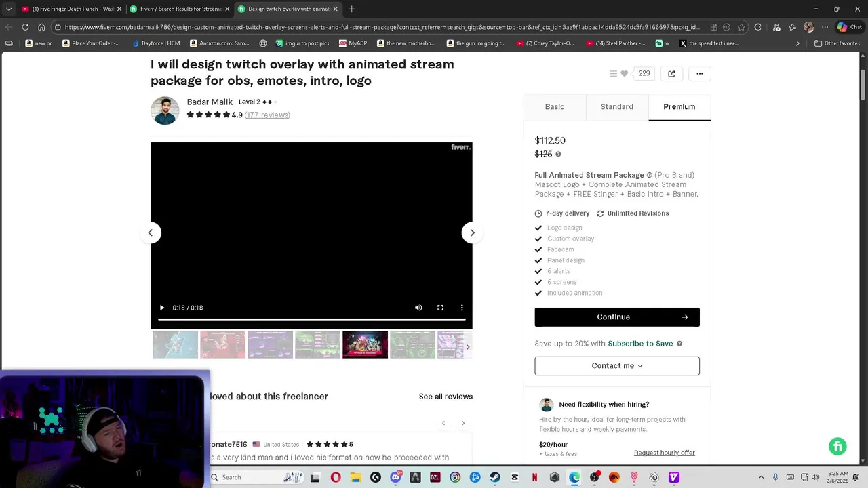
Task: Open the 'new pc' bookmark
Action: click(x=39, y=43)
